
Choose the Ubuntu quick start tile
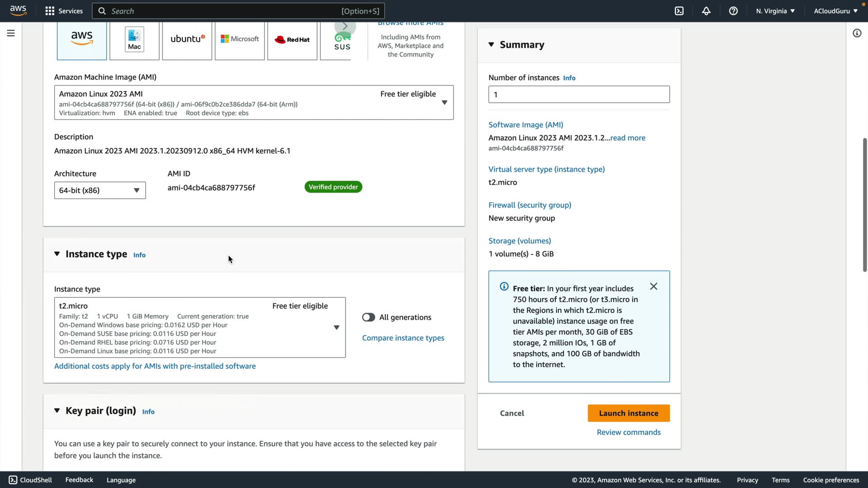click(x=187, y=40)
